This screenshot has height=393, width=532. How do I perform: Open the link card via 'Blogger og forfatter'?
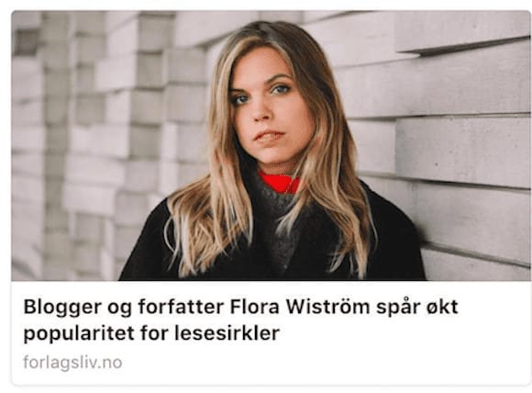pyautogui.click(x=124, y=307)
